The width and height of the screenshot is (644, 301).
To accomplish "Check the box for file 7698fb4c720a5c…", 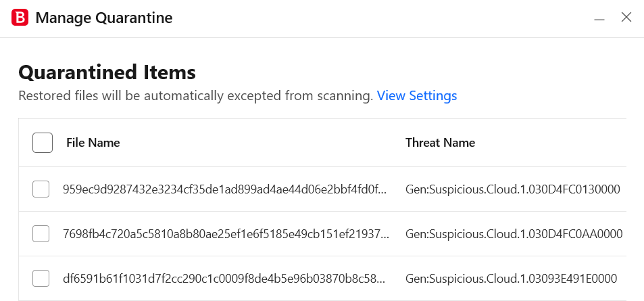I will [41, 234].
